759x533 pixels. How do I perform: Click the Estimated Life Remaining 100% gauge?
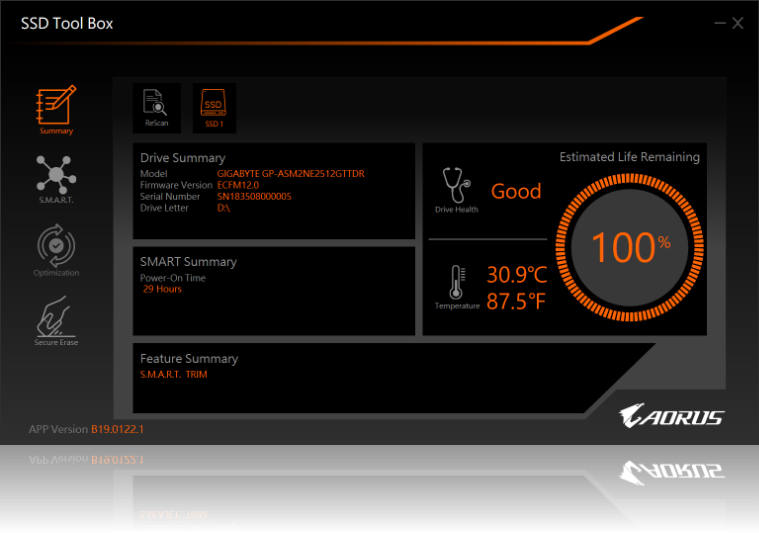(628, 247)
